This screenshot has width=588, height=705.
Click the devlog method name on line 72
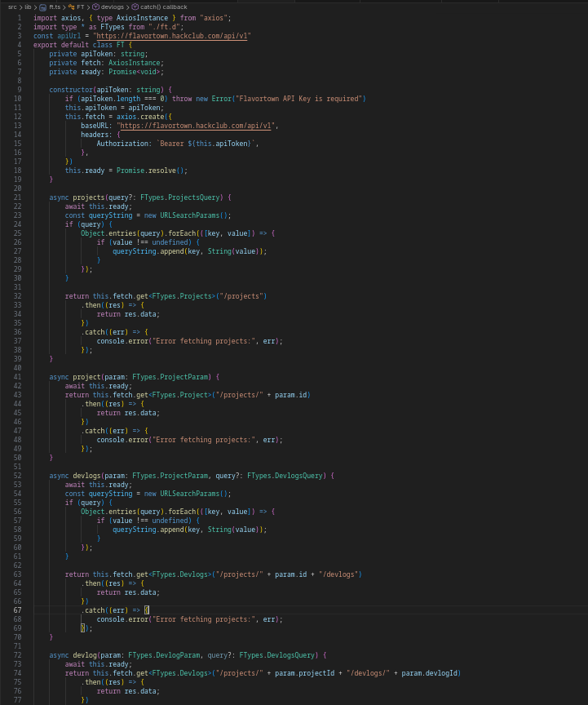click(85, 655)
